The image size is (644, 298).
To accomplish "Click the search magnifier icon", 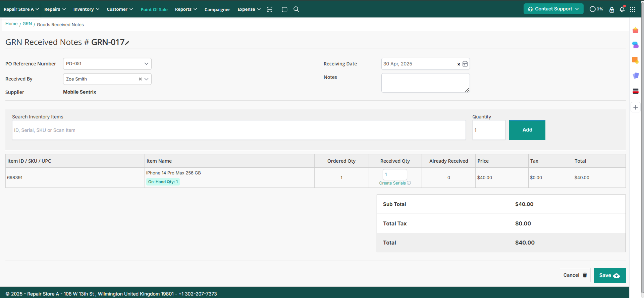I will 296,9.
